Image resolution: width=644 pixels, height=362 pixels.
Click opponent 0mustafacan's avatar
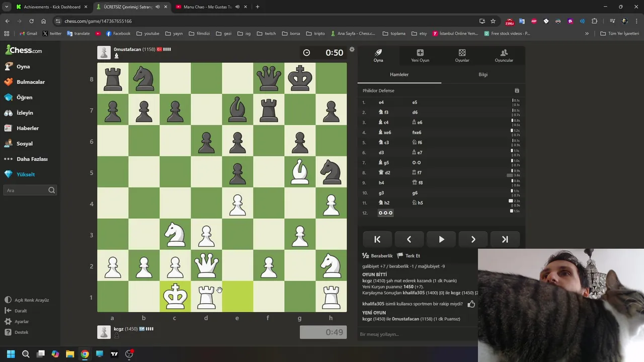[104, 52]
